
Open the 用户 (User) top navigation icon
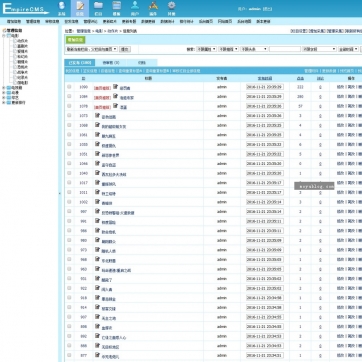[135, 9]
